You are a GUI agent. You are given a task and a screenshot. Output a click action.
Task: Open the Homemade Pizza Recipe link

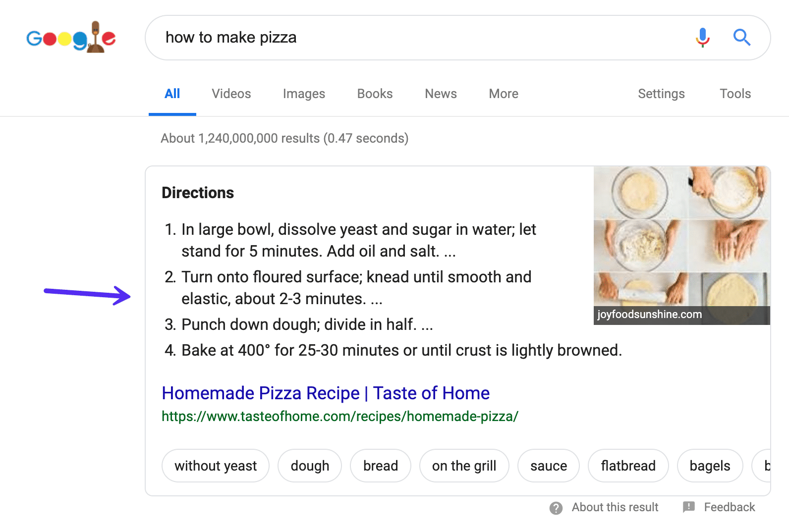tap(325, 393)
